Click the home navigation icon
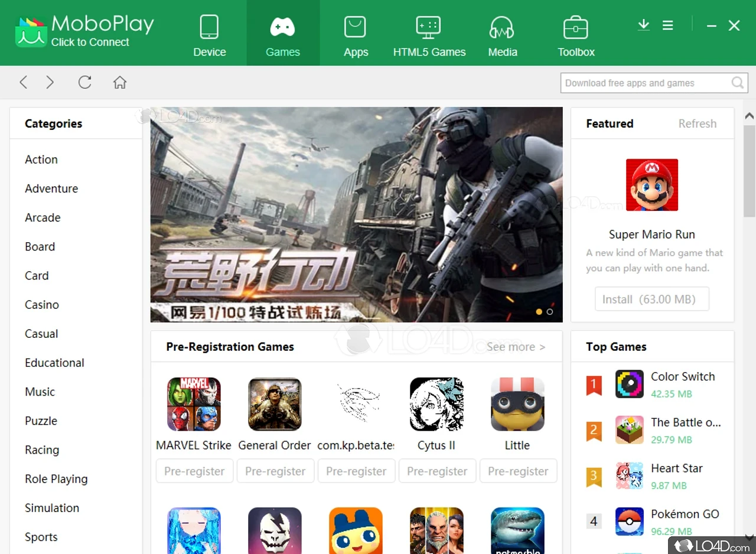This screenshot has height=554, width=756. point(119,82)
